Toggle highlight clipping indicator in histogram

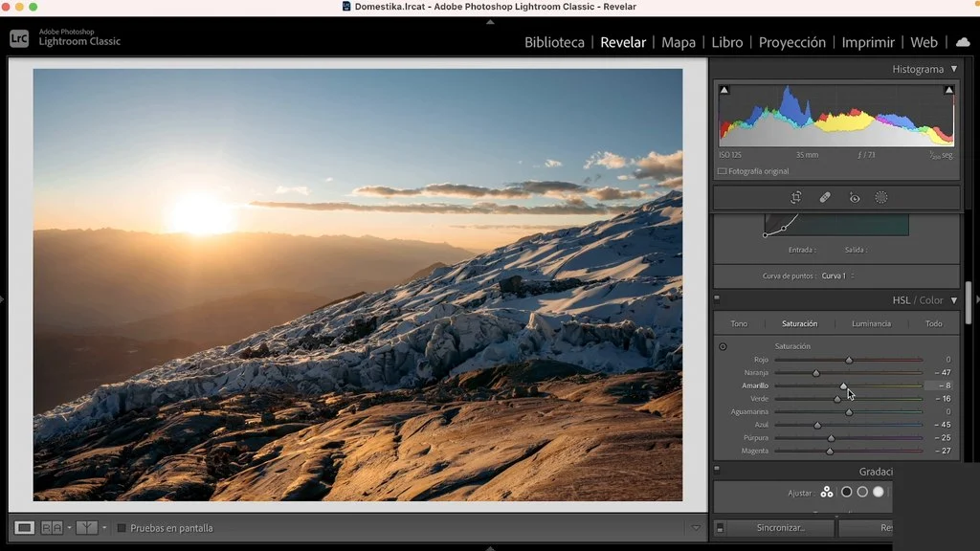tap(948, 90)
